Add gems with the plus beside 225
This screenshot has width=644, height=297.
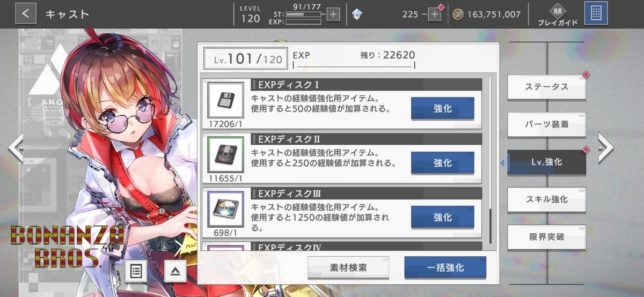(435, 14)
